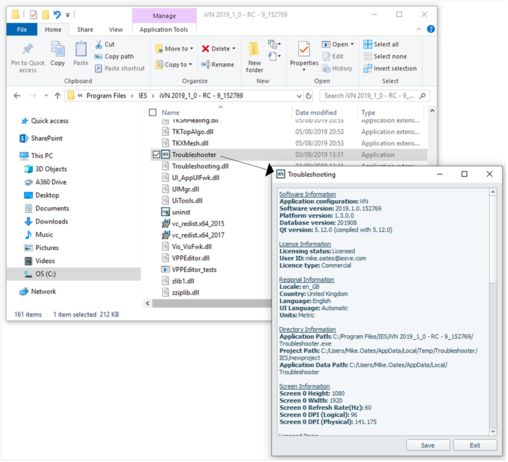Show file History from ribbon
Viewport: 508px width, 462px height.
click(337, 69)
